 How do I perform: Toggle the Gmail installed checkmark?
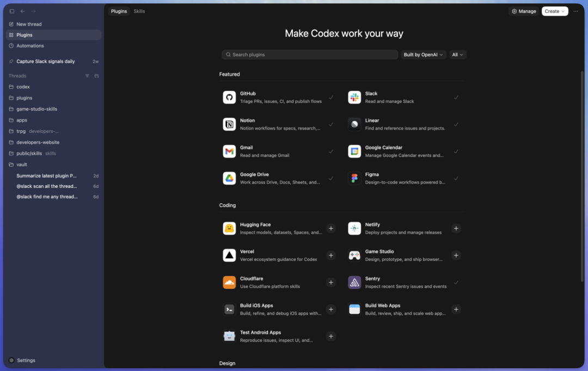[x=331, y=151]
